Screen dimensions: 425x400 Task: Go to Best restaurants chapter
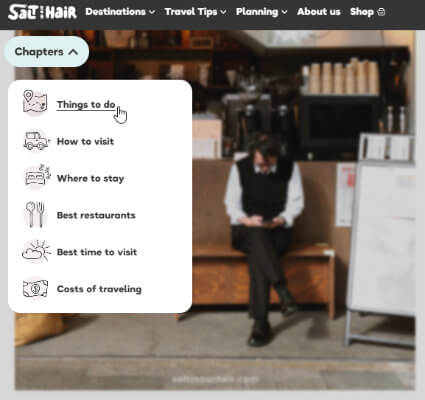pos(96,215)
